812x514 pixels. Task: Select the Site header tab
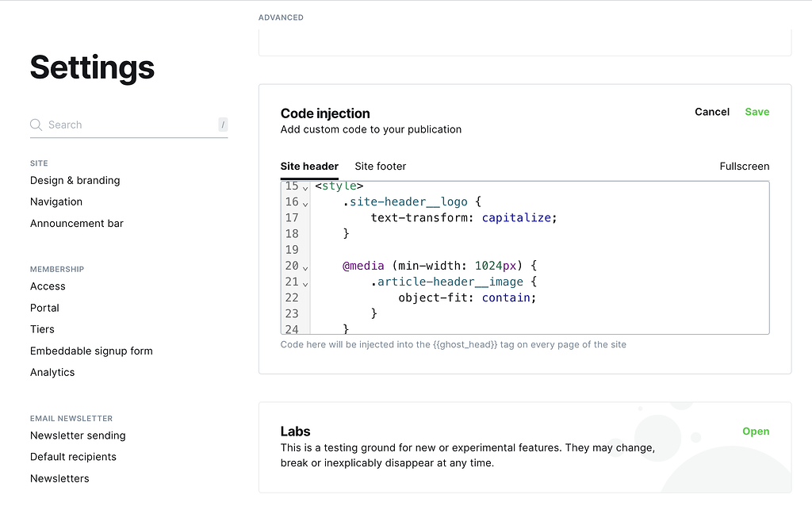click(x=309, y=166)
